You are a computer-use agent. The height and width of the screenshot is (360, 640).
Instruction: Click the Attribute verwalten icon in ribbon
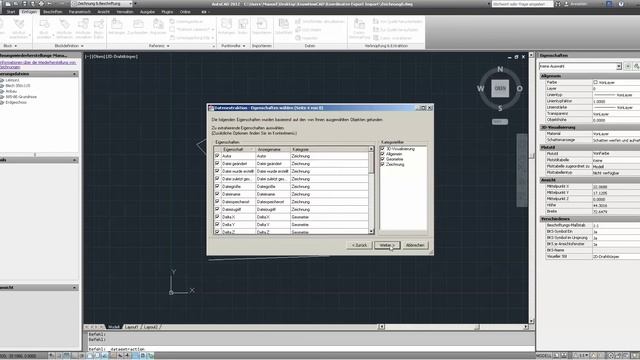tap(83, 29)
